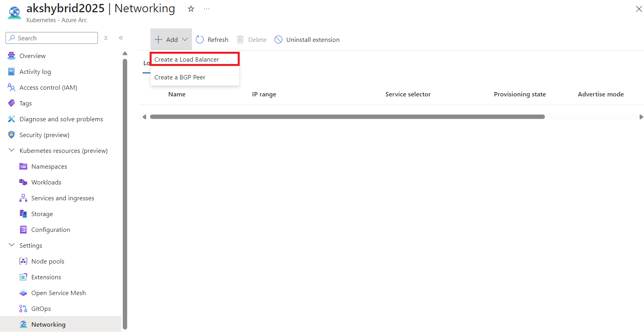Favorite this page with the star icon
This screenshot has height=333, width=644.
tap(191, 9)
